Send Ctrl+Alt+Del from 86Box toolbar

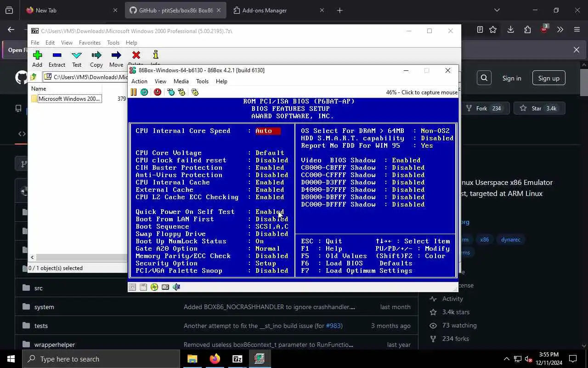171,92
